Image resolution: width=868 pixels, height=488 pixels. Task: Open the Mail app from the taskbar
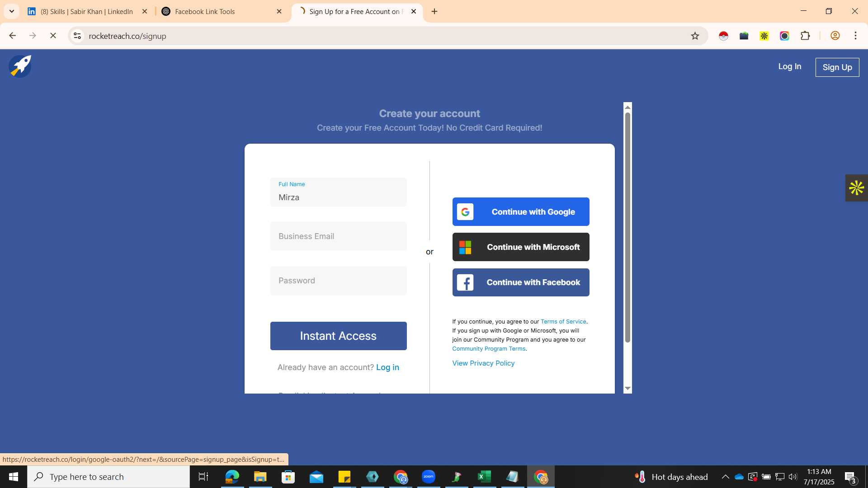(316, 477)
